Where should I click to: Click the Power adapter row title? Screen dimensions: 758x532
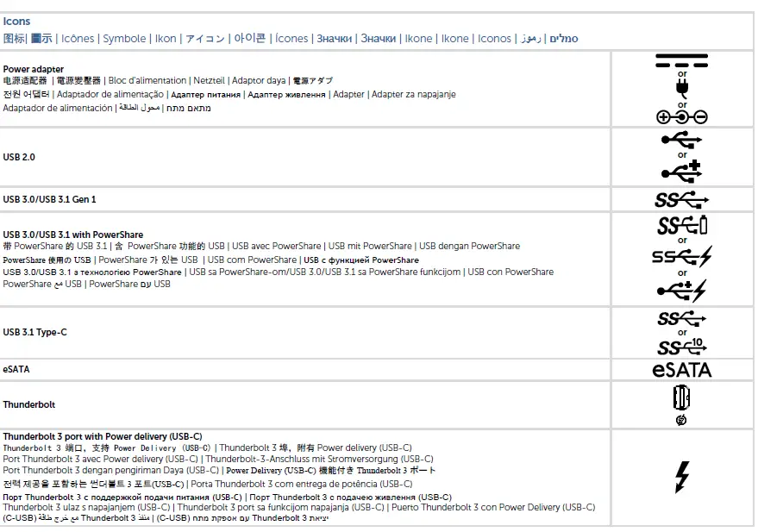34,69
